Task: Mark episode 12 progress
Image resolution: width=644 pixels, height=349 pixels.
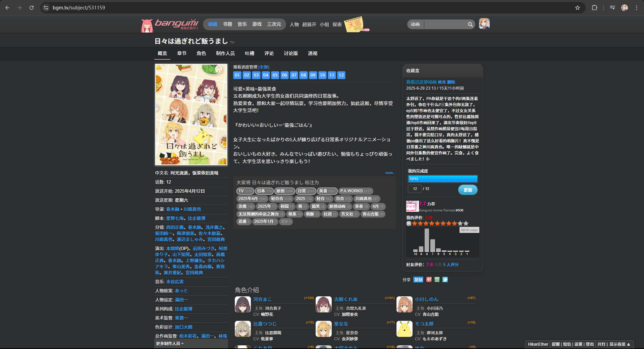Action: point(341,75)
